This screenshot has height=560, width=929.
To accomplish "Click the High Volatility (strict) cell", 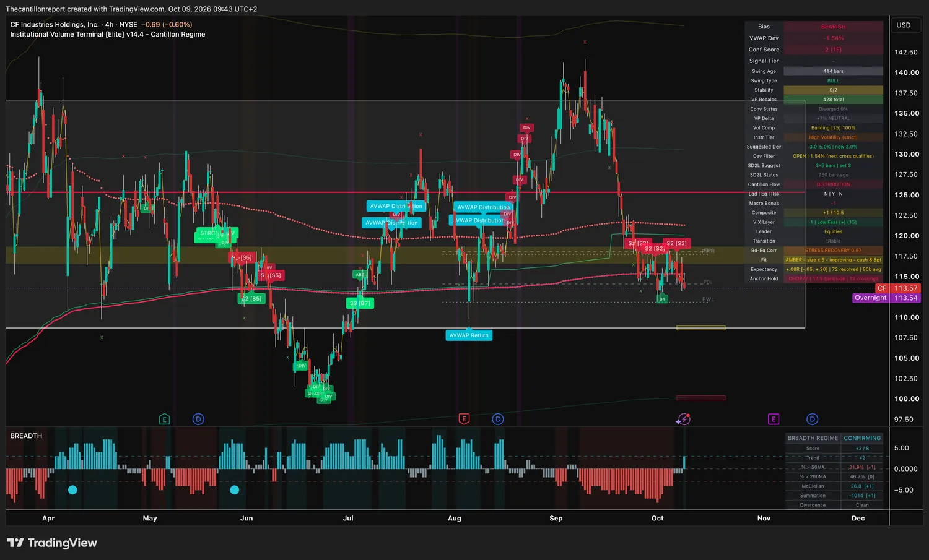I will (833, 137).
